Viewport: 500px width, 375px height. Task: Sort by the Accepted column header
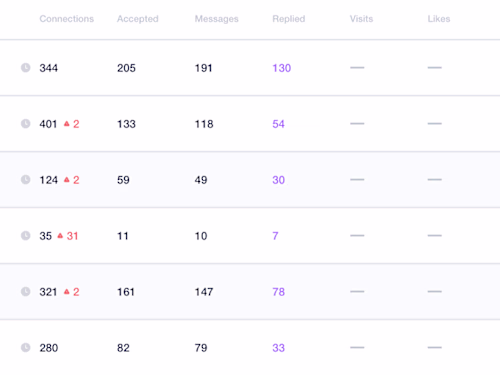coord(138,19)
